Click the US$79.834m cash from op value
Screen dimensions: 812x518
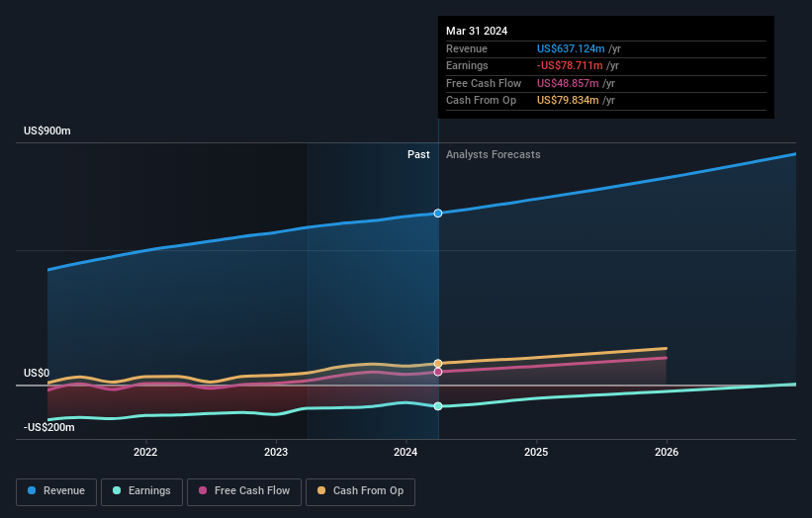point(568,101)
